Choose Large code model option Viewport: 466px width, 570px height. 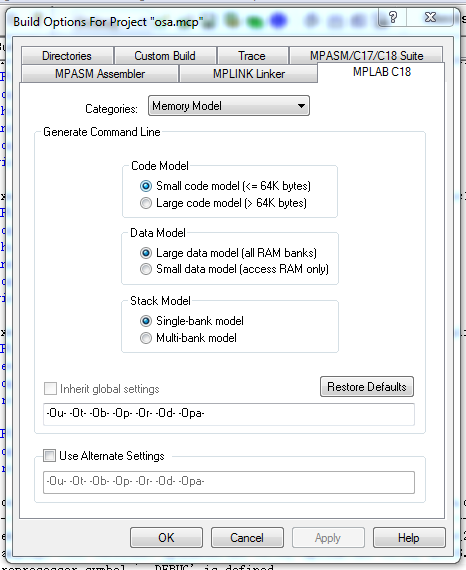point(146,203)
